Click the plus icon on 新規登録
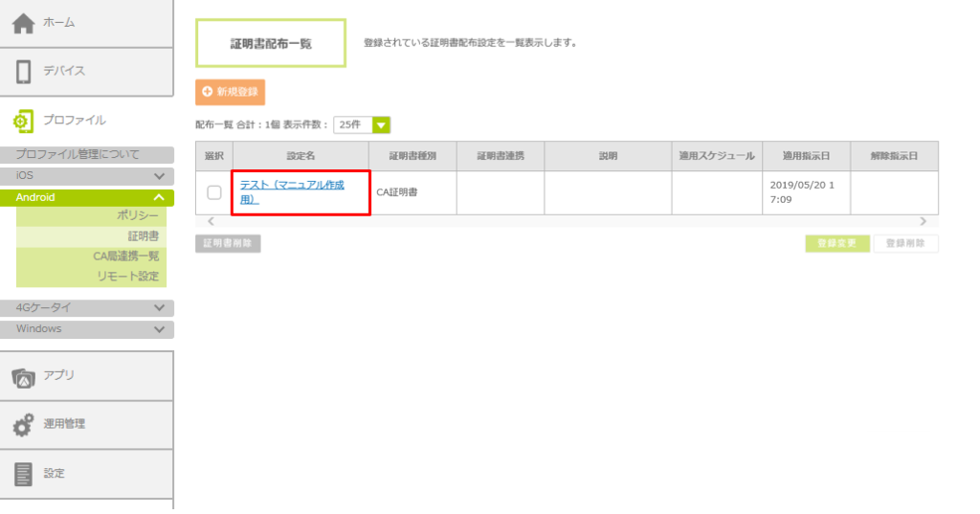980x514 pixels. click(207, 92)
